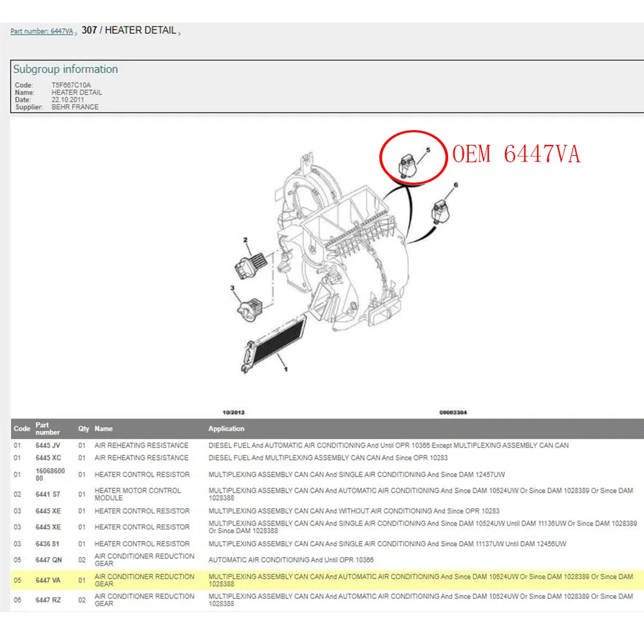Select the date '22.10.2011'
This screenshot has width=644, height=644.
point(68,99)
